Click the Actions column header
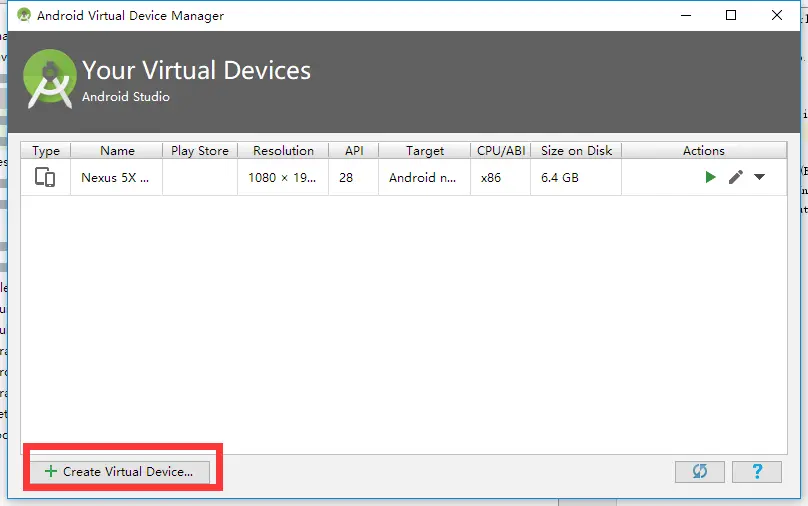 point(704,150)
